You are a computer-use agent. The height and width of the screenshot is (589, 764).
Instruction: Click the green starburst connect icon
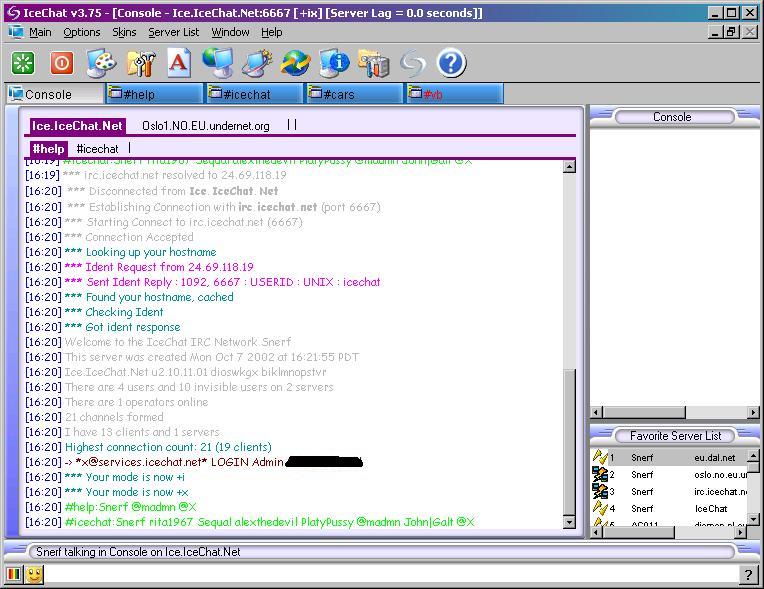pyautogui.click(x=23, y=63)
